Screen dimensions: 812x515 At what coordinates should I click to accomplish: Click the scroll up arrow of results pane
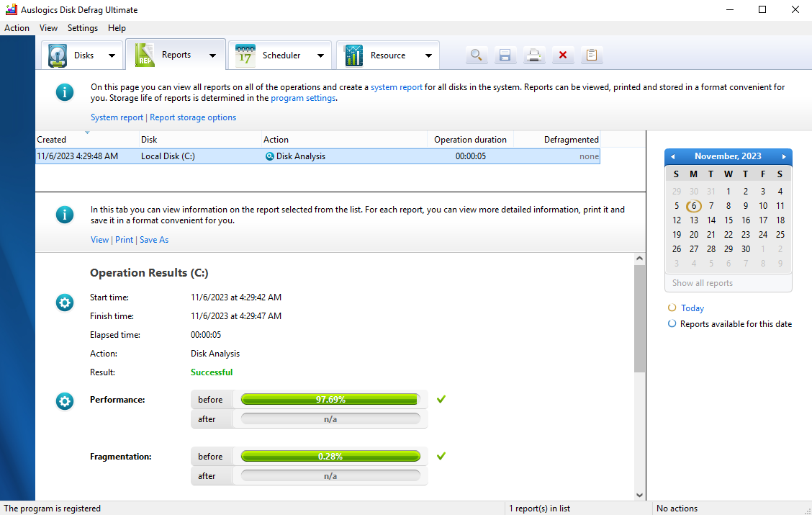pyautogui.click(x=639, y=258)
